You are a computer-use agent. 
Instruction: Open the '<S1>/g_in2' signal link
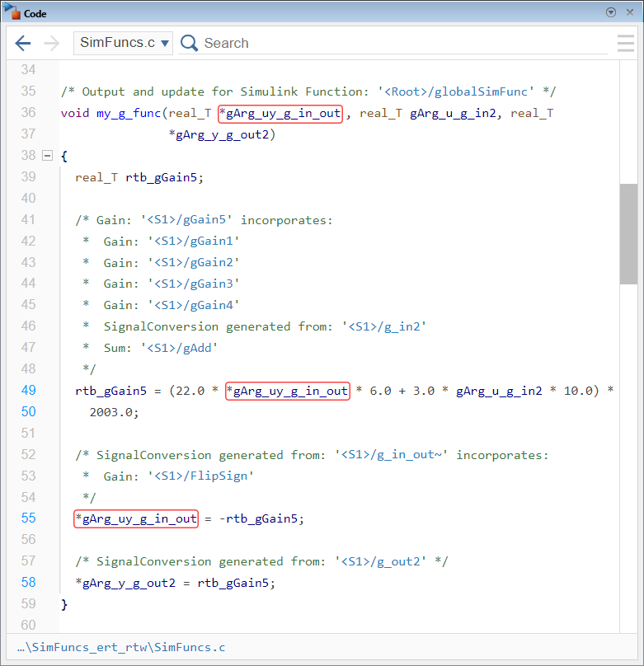coord(384,326)
